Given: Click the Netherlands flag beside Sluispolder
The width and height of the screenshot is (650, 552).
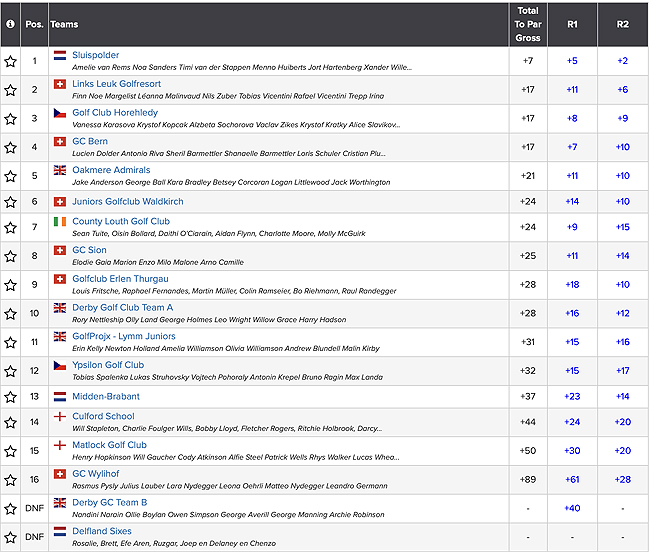Looking at the screenshot, I should coord(60,55).
